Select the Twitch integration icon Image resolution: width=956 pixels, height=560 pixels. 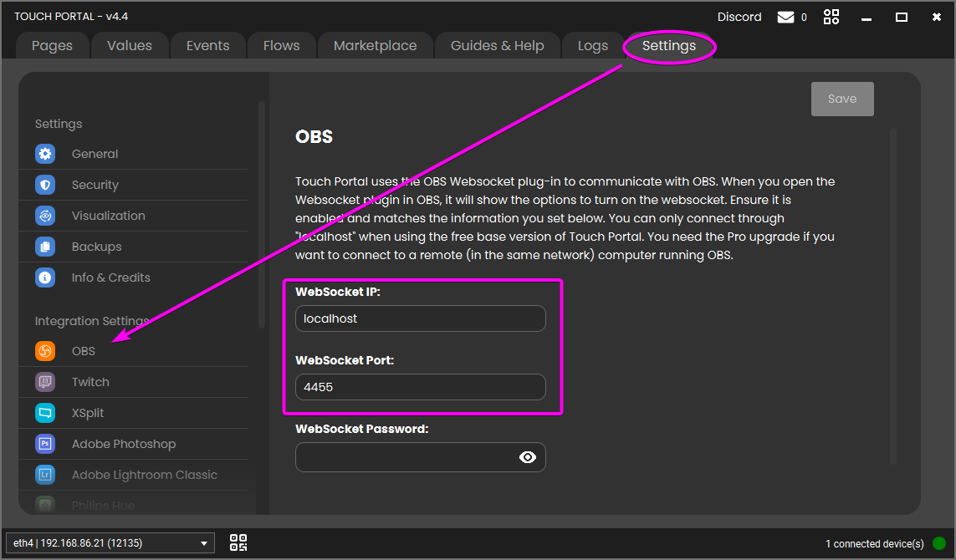45,382
